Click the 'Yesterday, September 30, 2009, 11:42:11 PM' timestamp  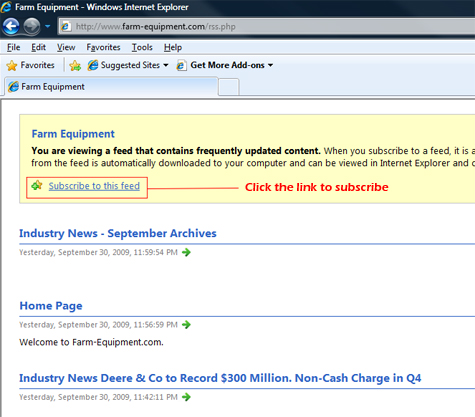(x=98, y=397)
